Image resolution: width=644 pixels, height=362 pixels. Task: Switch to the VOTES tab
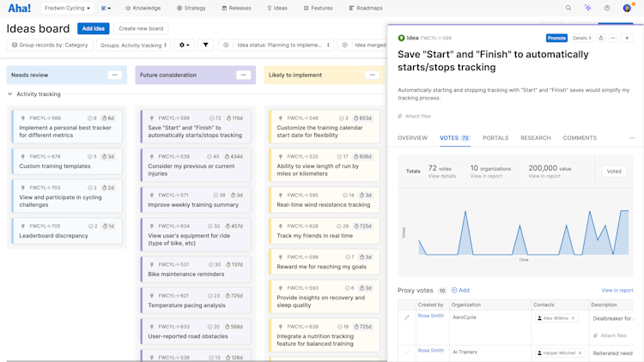[x=454, y=138]
